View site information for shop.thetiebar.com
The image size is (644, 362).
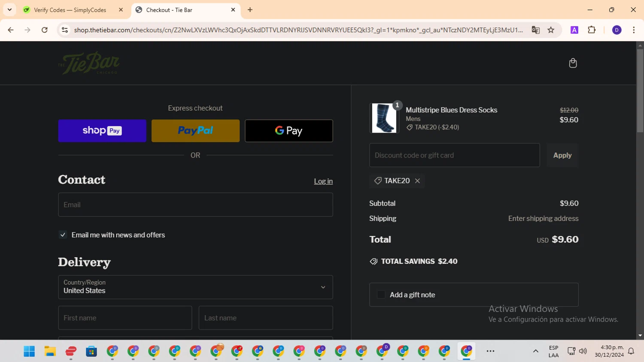pyautogui.click(x=65, y=30)
